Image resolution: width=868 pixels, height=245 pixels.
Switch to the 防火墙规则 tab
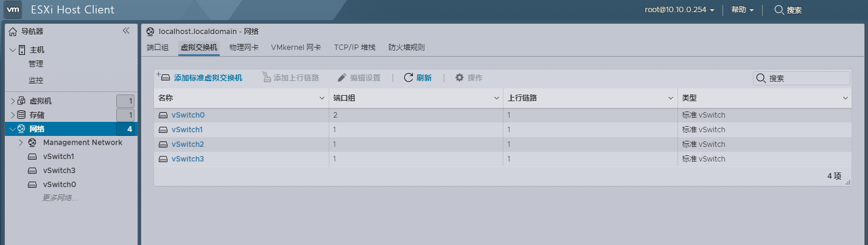coord(407,47)
